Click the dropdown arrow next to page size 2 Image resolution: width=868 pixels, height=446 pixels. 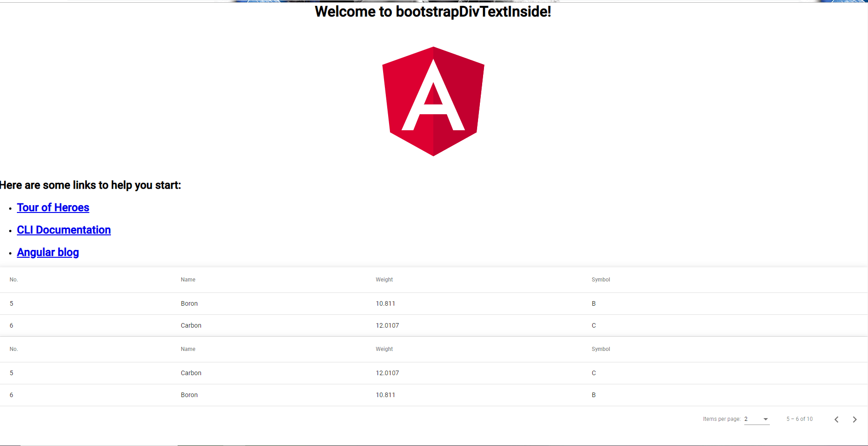tap(766, 419)
